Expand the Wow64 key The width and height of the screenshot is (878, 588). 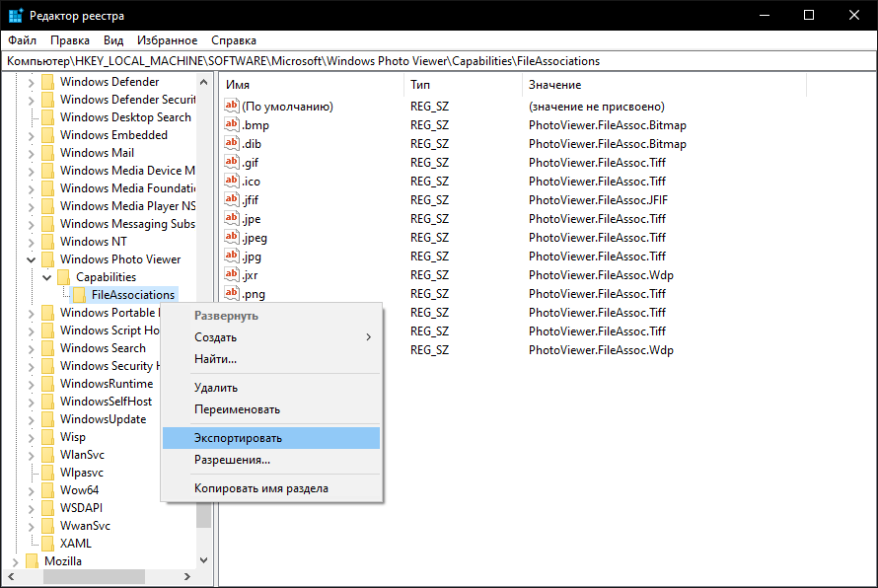pyautogui.click(x=32, y=490)
